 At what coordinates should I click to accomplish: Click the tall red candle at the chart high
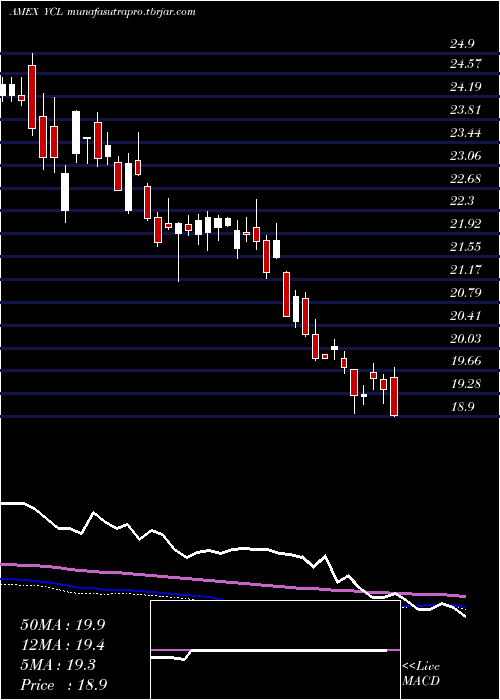[32, 95]
